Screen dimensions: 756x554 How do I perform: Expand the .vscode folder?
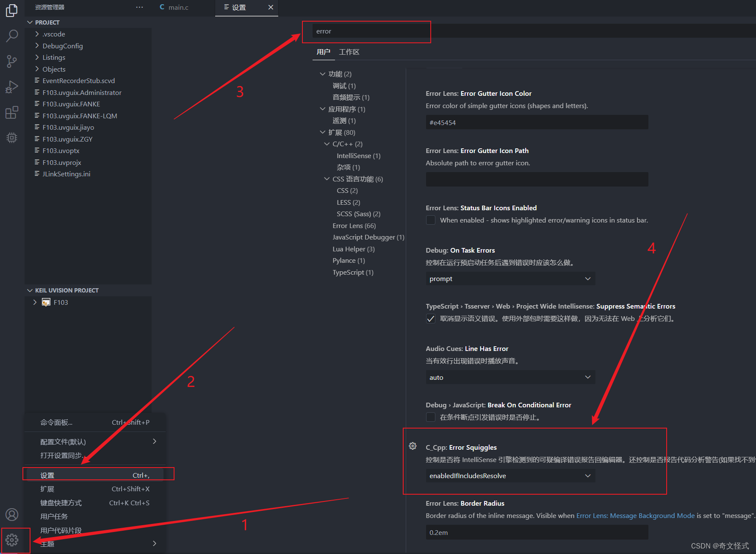pos(37,34)
